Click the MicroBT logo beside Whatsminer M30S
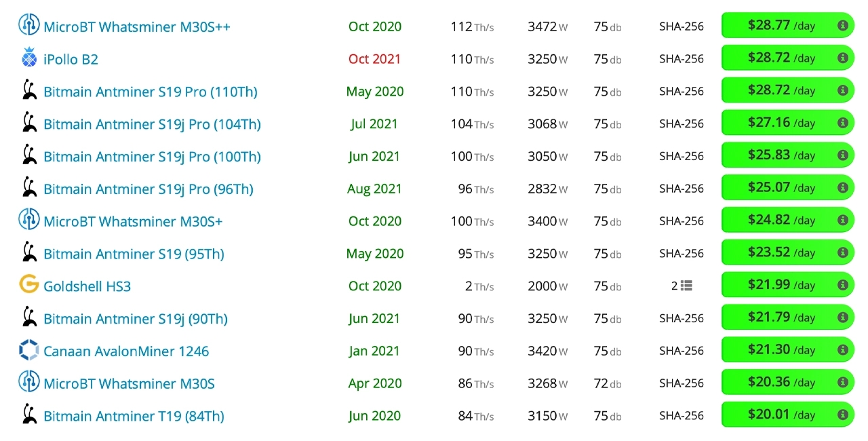The image size is (868, 441). 29,382
